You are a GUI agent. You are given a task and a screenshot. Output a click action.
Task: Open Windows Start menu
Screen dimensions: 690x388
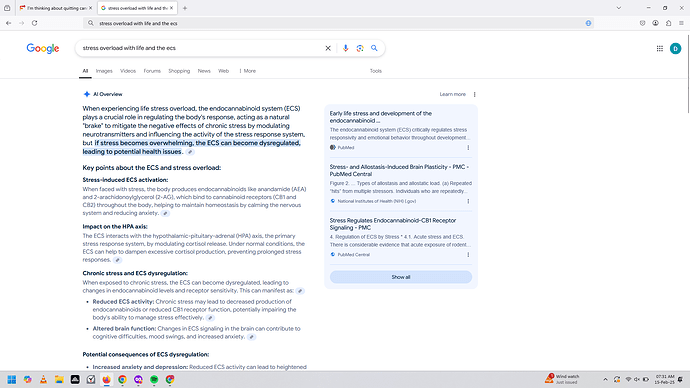(x=12, y=379)
